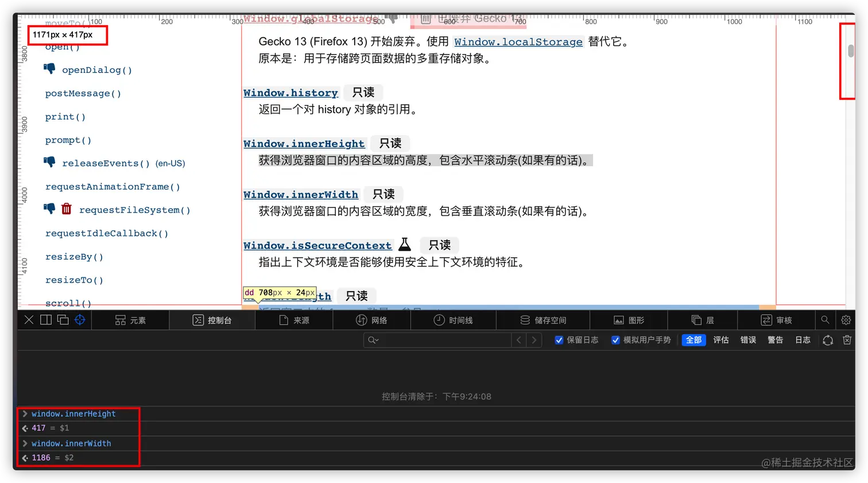The height and width of the screenshot is (483, 868).
Task: Open the Window.localStorage link
Action: [517, 41]
